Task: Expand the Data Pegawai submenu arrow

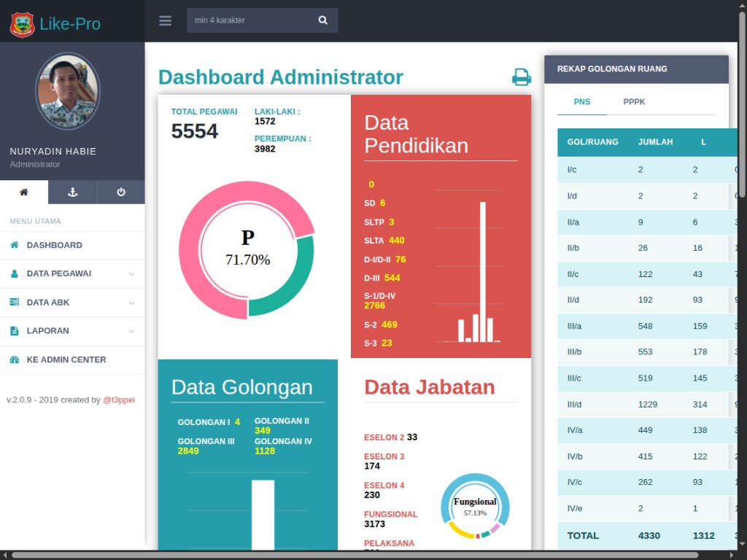Action: click(131, 274)
